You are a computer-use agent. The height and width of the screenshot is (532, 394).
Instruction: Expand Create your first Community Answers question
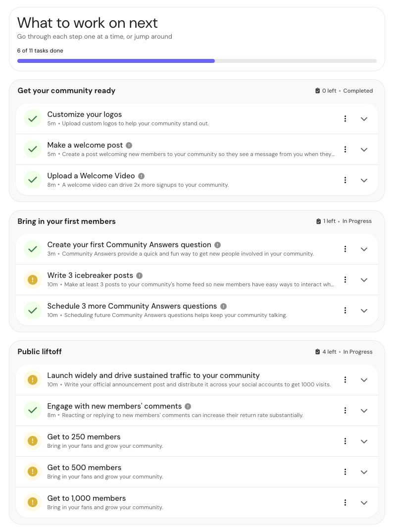tap(364, 249)
